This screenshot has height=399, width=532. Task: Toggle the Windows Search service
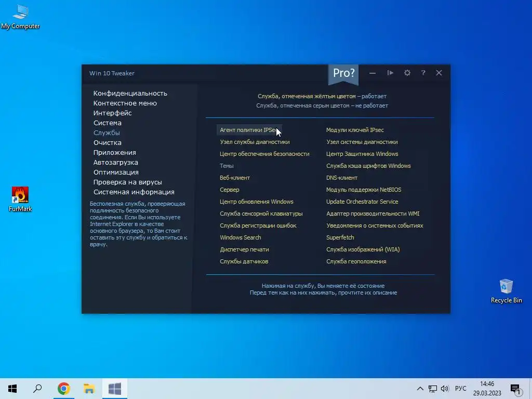[241, 237]
